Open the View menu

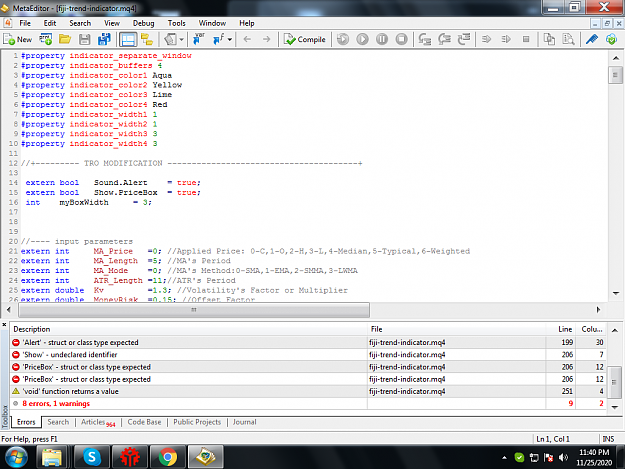(112, 23)
